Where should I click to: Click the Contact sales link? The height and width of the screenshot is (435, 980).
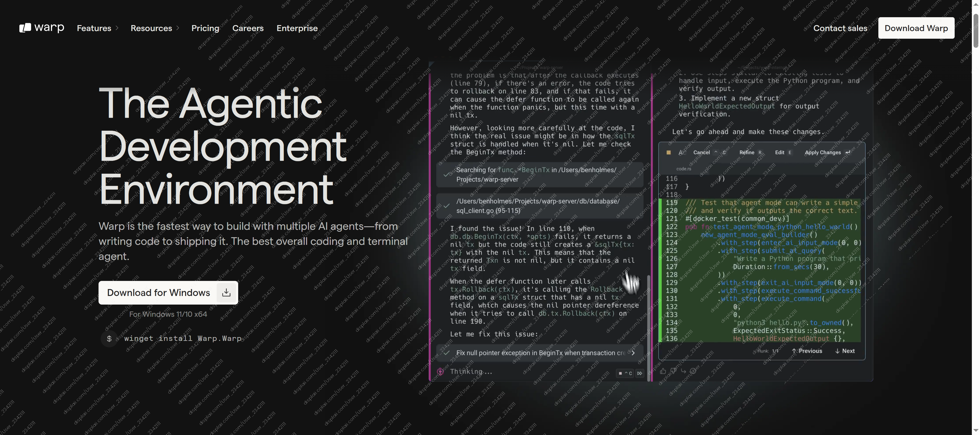pos(840,28)
